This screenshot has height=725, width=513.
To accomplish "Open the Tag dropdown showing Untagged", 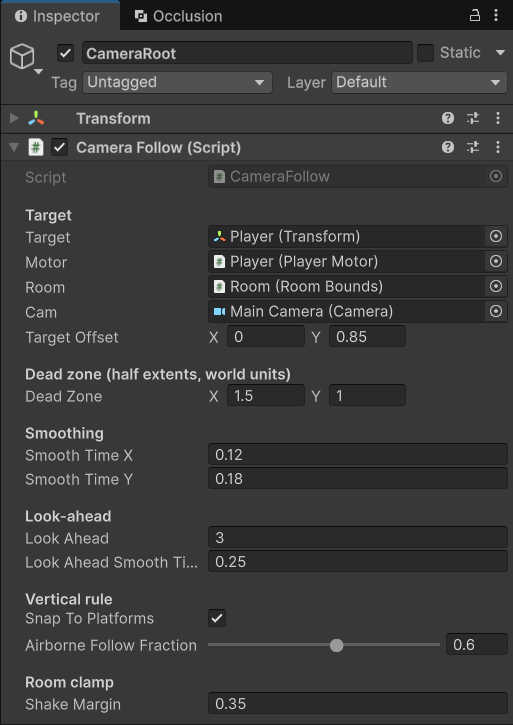I will click(177, 82).
